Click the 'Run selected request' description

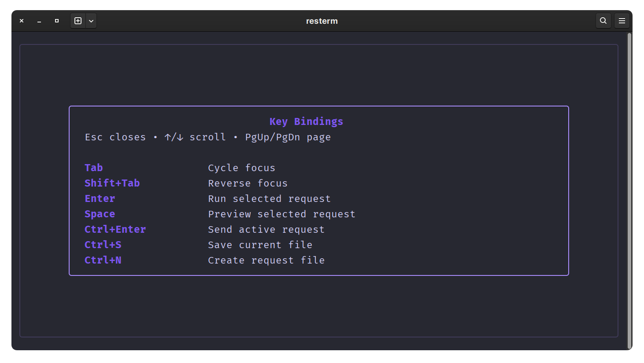pos(269,199)
